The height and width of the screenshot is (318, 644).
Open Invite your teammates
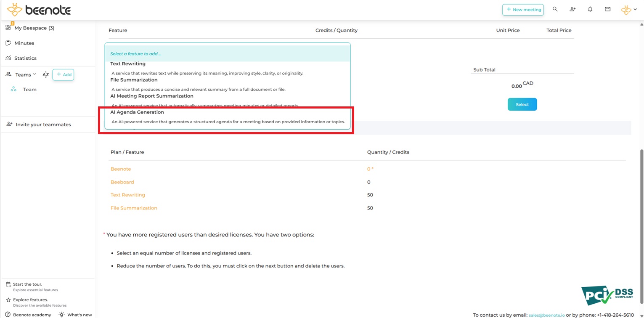(x=43, y=125)
